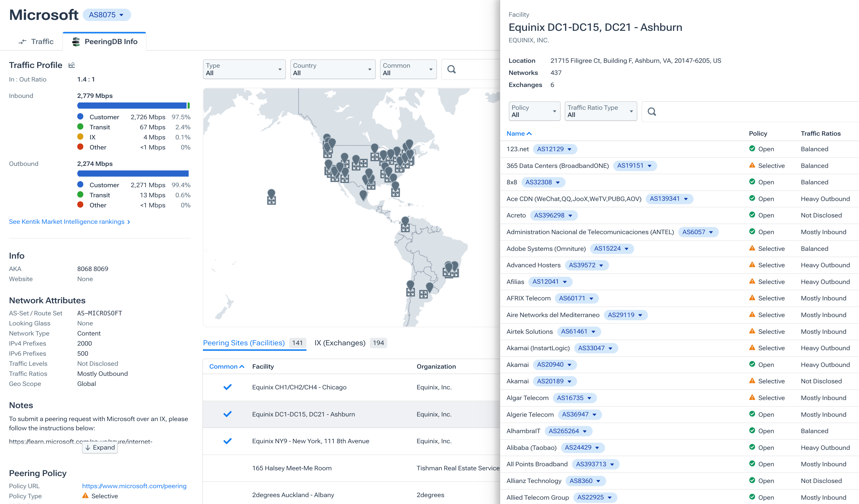Expand the AS8075 dropdown next to Microsoft
859x504 pixels.
pyautogui.click(x=106, y=15)
